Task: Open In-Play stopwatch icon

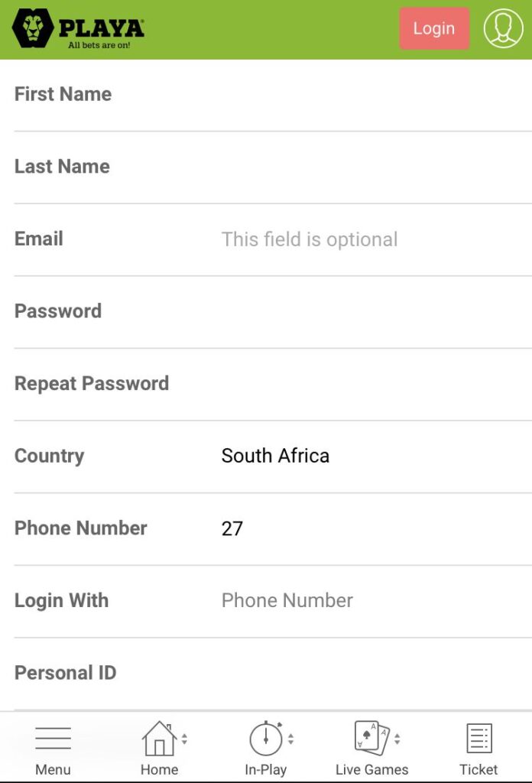Action: click(x=265, y=738)
